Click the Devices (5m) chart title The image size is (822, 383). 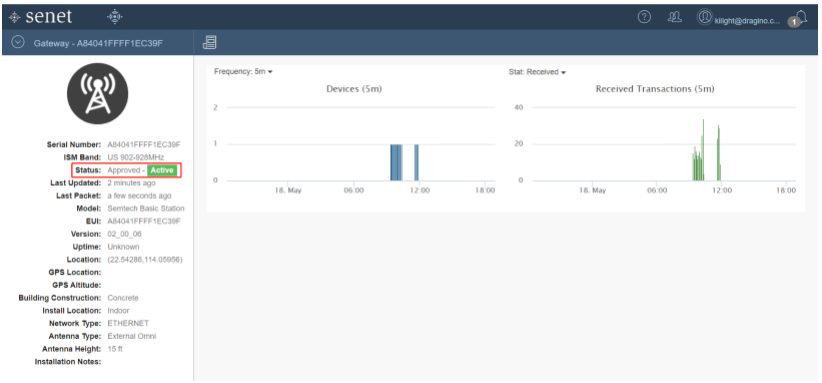pyautogui.click(x=354, y=89)
